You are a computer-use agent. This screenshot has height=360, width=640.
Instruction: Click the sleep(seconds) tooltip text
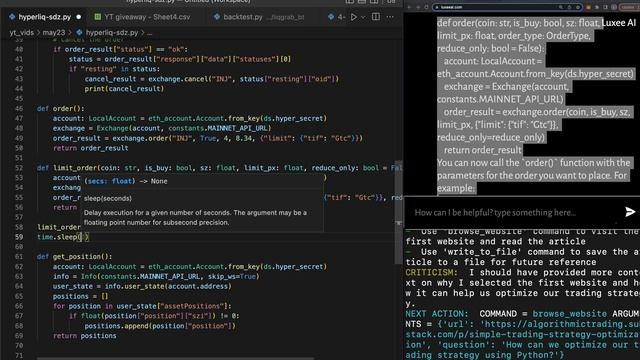point(108,198)
